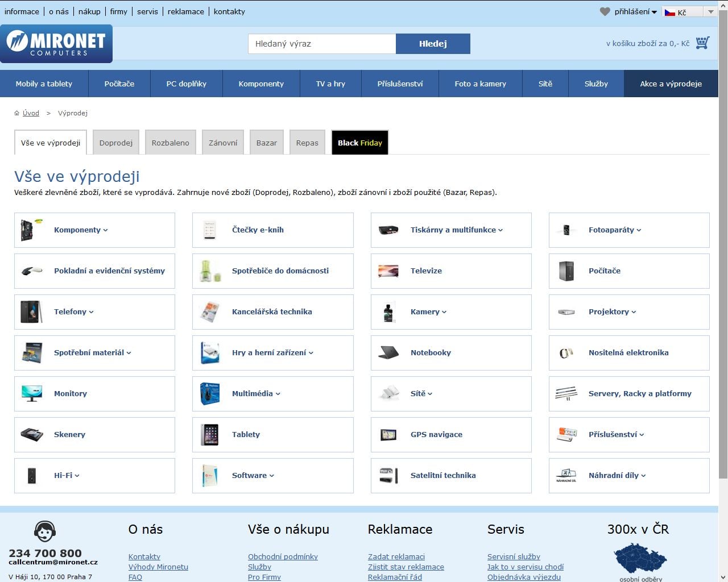
Task: Open the Foto a kamery menu
Action: click(481, 84)
